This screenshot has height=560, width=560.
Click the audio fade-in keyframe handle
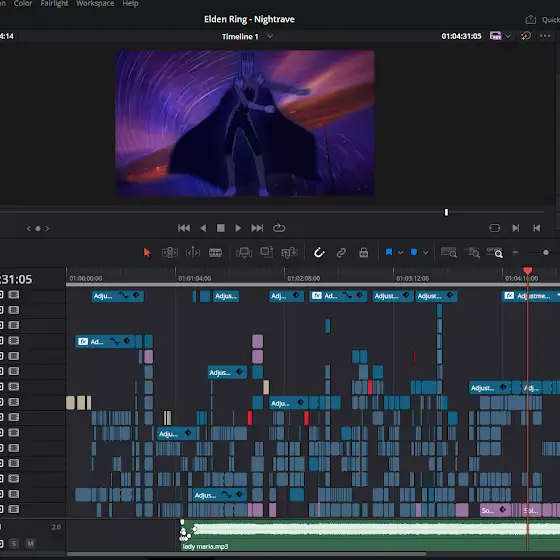195,529
